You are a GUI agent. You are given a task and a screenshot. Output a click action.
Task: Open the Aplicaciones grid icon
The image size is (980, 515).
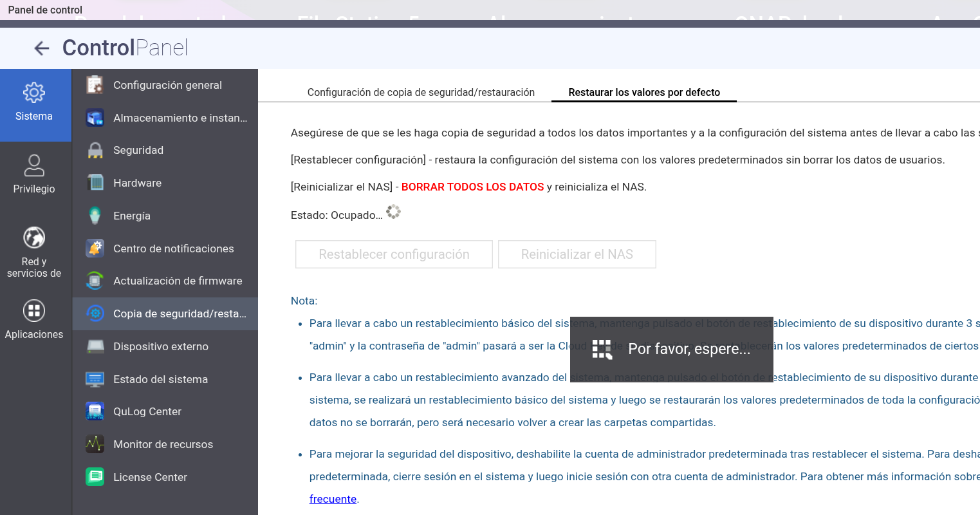34,311
